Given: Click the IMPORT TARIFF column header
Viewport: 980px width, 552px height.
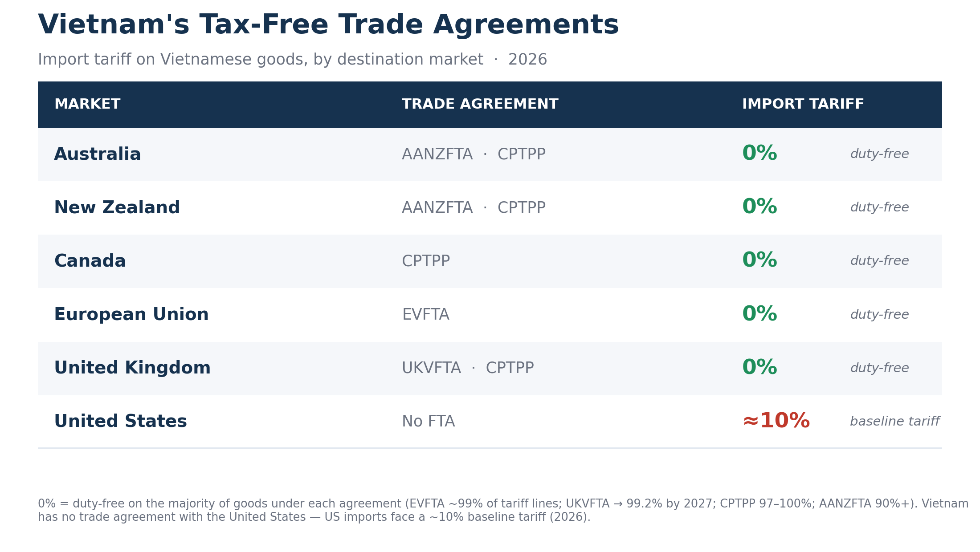Looking at the screenshot, I should [803, 105].
